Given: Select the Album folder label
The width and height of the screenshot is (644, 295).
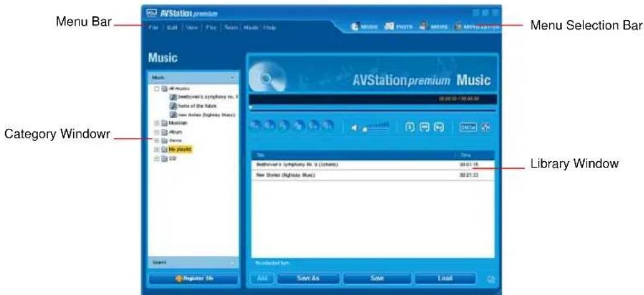Looking at the screenshot, I should point(175,132).
